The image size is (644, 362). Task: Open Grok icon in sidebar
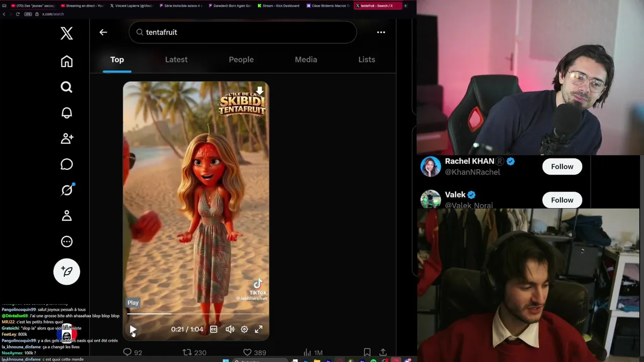(66, 190)
